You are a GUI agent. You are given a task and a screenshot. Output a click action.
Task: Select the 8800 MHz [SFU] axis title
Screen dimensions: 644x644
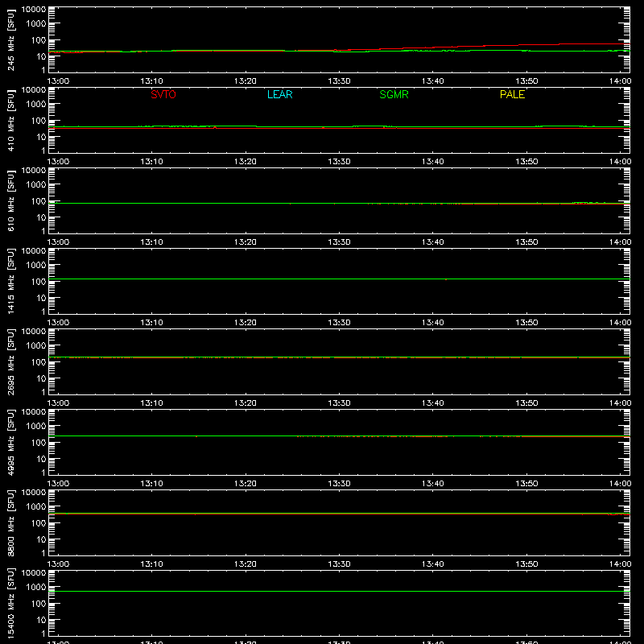[x=11, y=522]
